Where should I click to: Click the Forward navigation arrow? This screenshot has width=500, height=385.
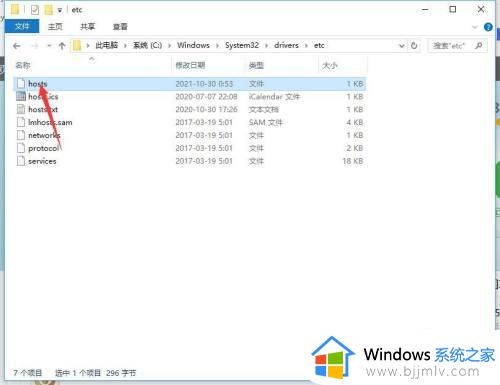[35, 46]
